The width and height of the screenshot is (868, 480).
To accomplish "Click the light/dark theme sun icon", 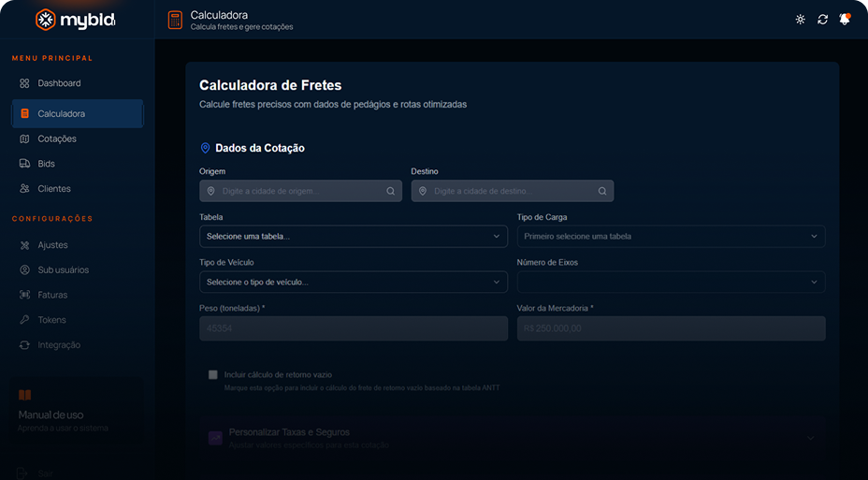I will pyautogui.click(x=800, y=20).
